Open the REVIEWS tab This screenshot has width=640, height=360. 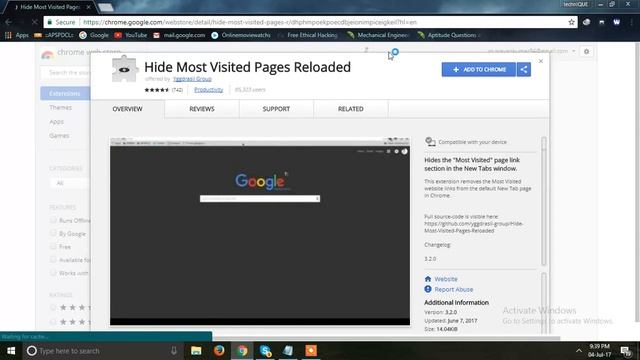point(202,109)
